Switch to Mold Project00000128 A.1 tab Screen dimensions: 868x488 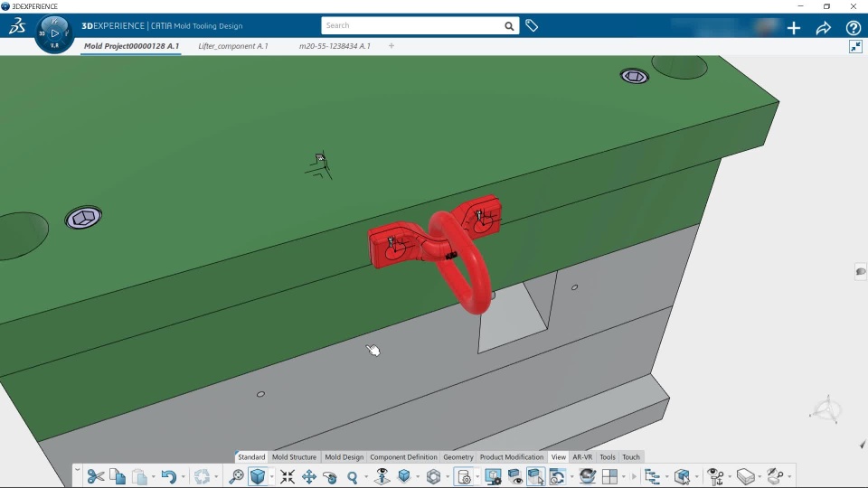tap(131, 46)
